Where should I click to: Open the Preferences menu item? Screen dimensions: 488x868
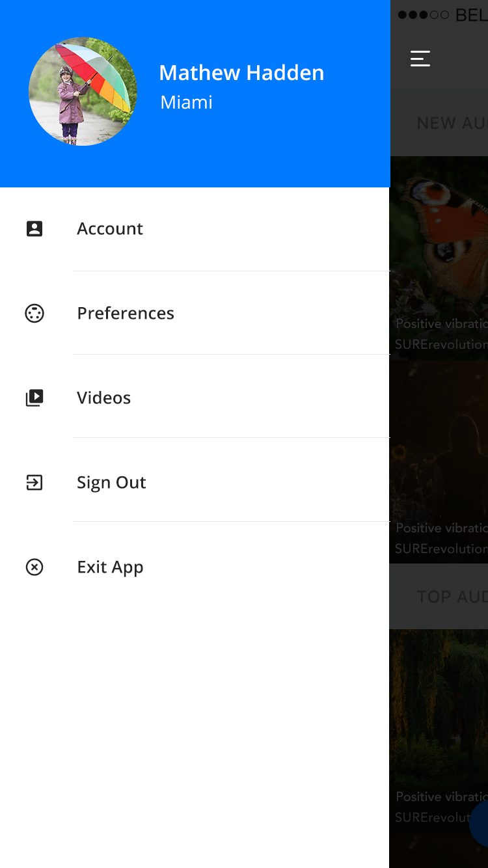coord(195,313)
